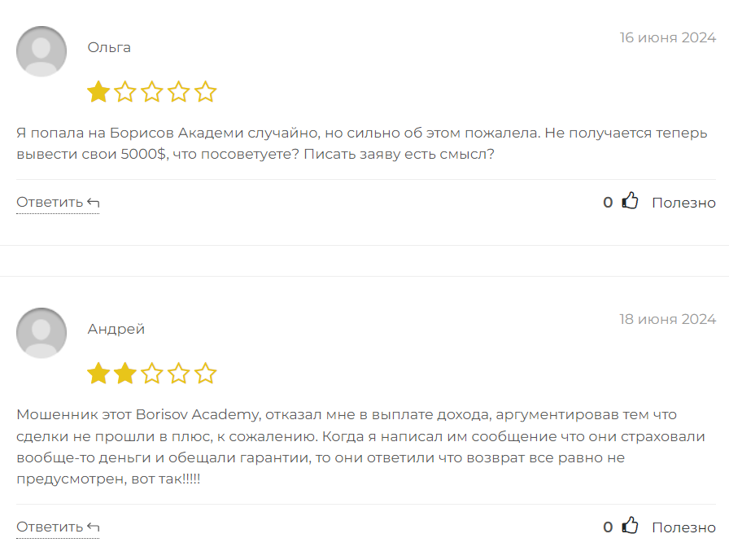Click the reply arrow icon beside Andrey's Ответить link

92,524
